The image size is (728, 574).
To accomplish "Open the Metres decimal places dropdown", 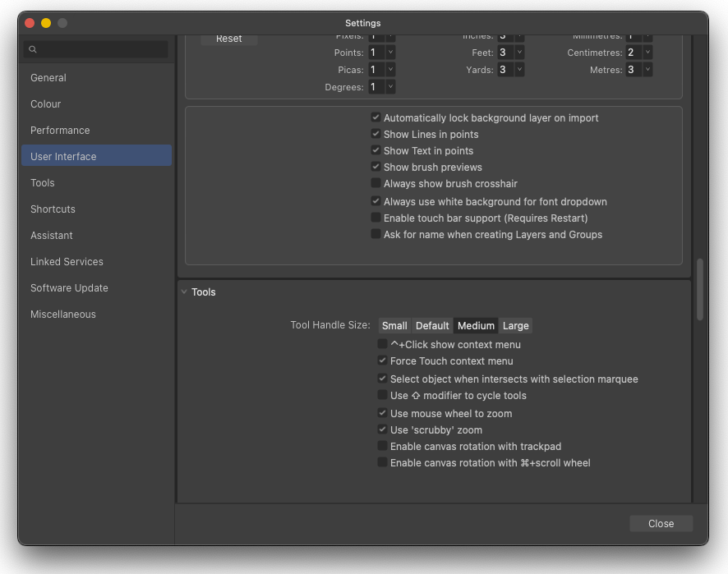I will click(x=648, y=69).
